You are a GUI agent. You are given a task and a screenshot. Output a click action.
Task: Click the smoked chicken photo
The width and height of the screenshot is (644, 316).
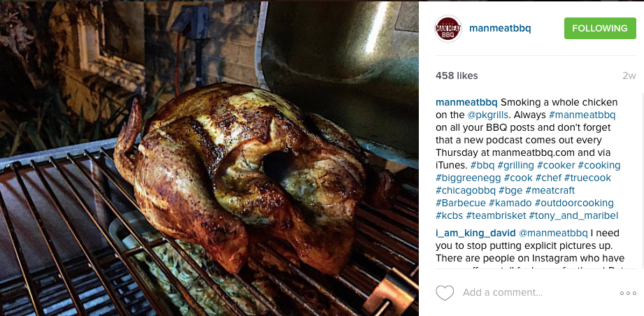209,159
